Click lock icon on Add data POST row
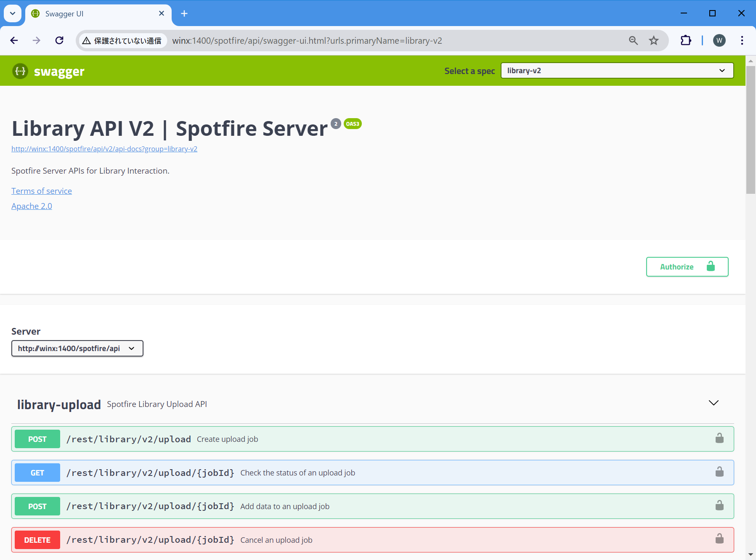Image resolution: width=756 pixels, height=560 pixels. coord(719,506)
